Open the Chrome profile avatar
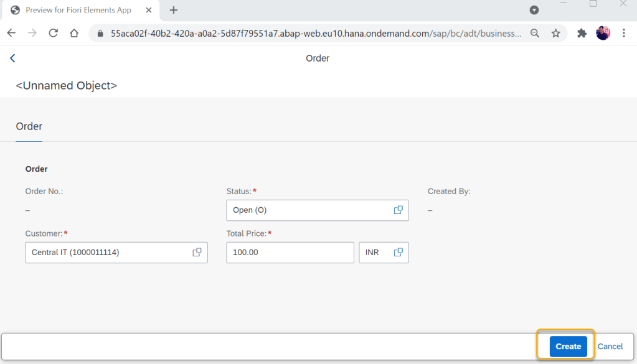The image size is (637, 364). tap(603, 33)
